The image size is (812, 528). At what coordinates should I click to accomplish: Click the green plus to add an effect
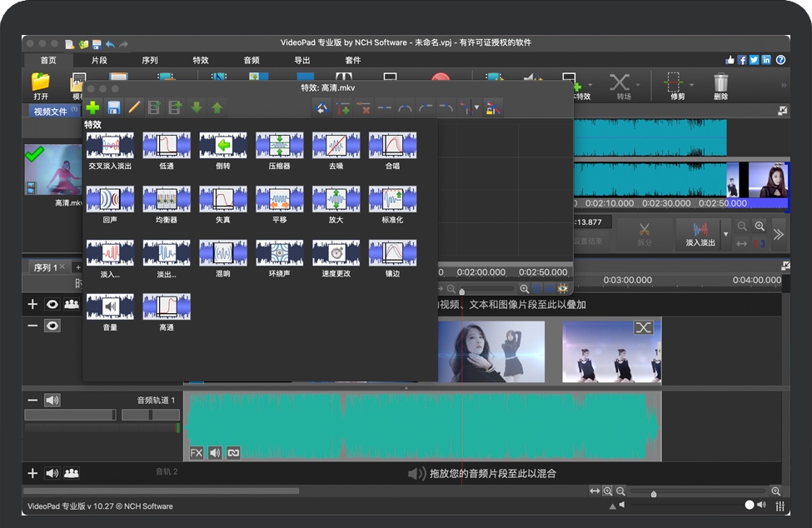coord(93,107)
